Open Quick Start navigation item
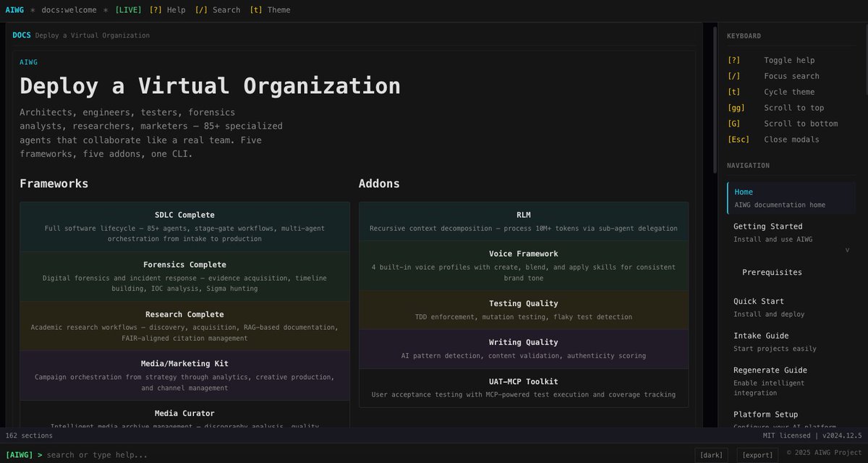This screenshot has height=463, width=868. (791, 307)
